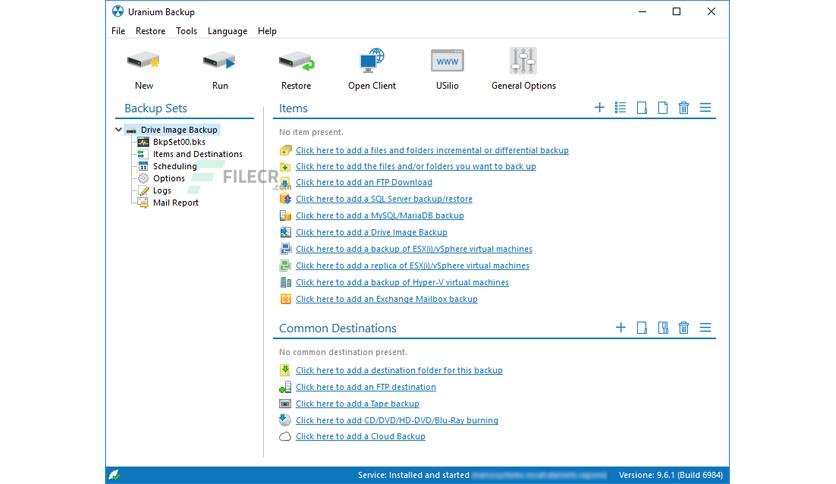Screen dimensions: 836x484
Task: Click the CD/DVD burning disc icon
Action: point(285,420)
